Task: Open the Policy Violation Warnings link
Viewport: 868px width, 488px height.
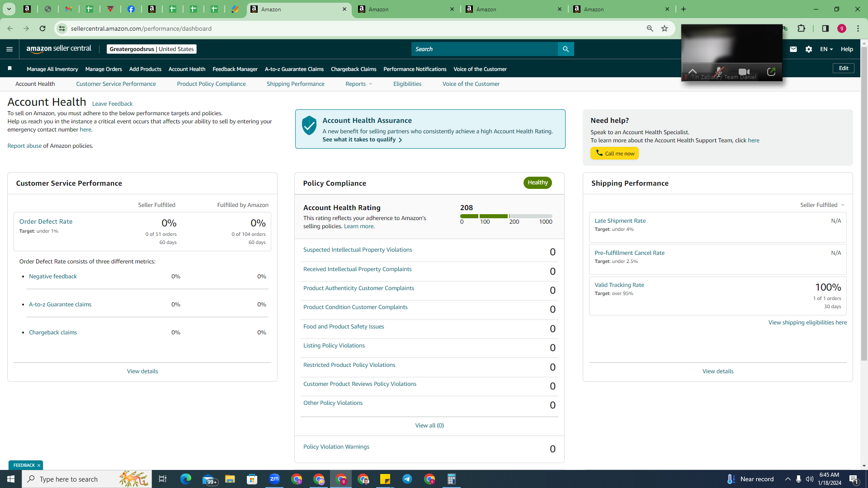Action: (x=336, y=447)
